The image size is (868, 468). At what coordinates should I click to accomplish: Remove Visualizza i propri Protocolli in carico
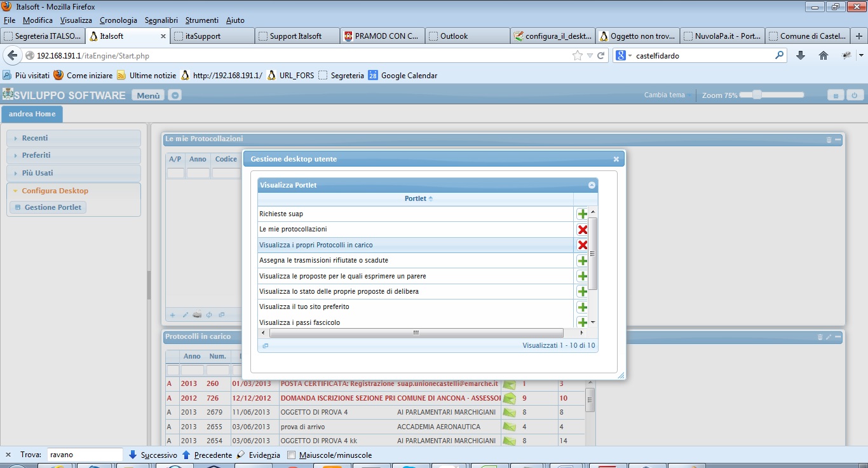[x=582, y=245]
